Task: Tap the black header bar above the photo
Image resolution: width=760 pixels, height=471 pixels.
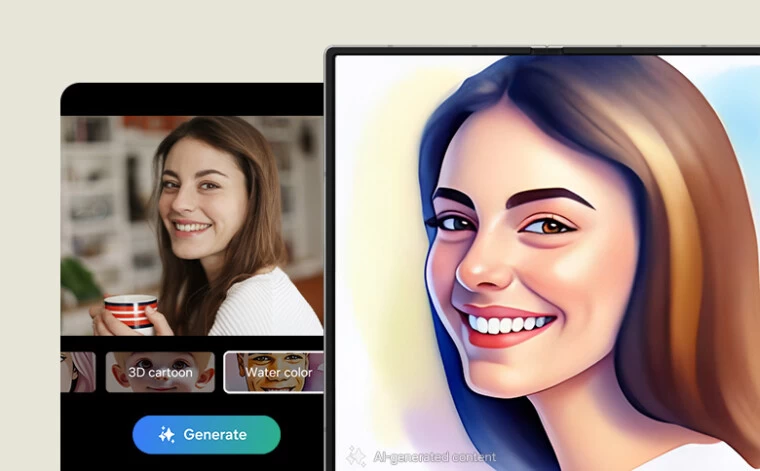Action: click(x=192, y=100)
